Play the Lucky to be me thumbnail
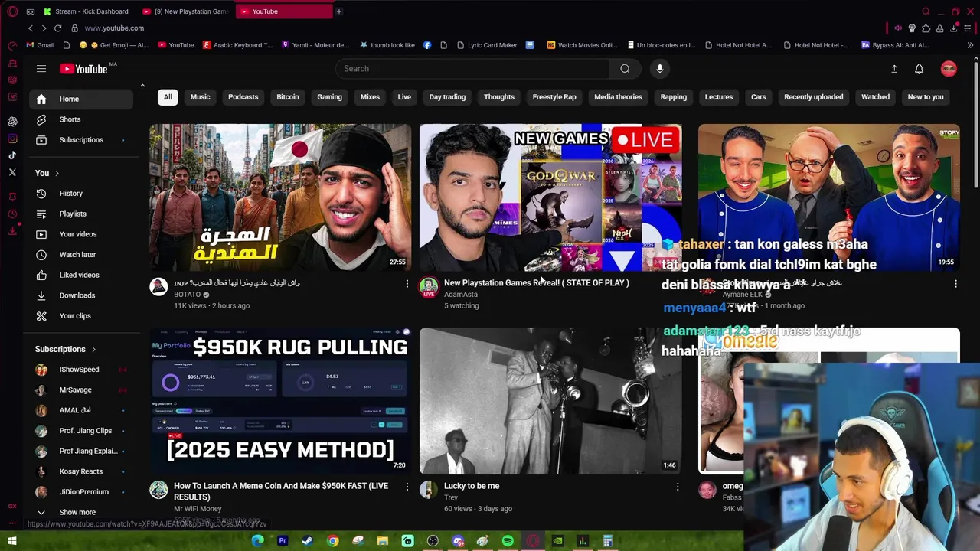Screen dimensions: 980x551 point(550,401)
